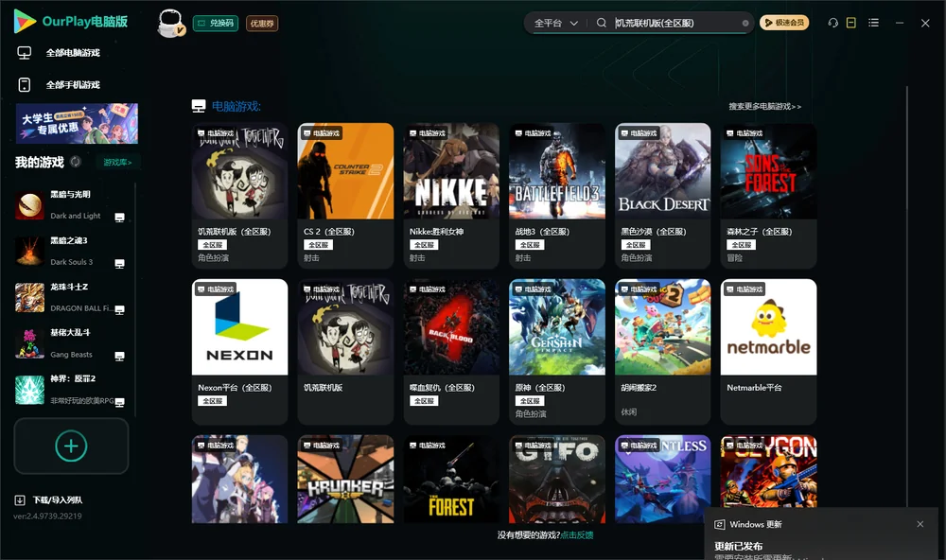Click PC icon beside Dark and Light
946x560 pixels.
(x=119, y=218)
